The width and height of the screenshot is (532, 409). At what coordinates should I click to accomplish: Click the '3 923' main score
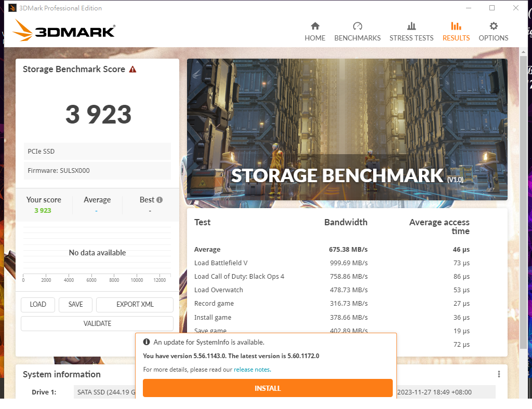(x=98, y=114)
